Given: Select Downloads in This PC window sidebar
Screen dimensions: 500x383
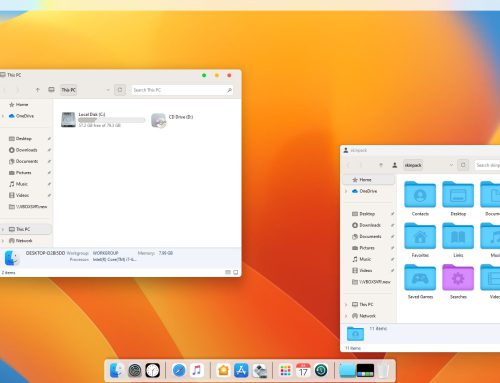Looking at the screenshot, I should [x=23, y=150].
